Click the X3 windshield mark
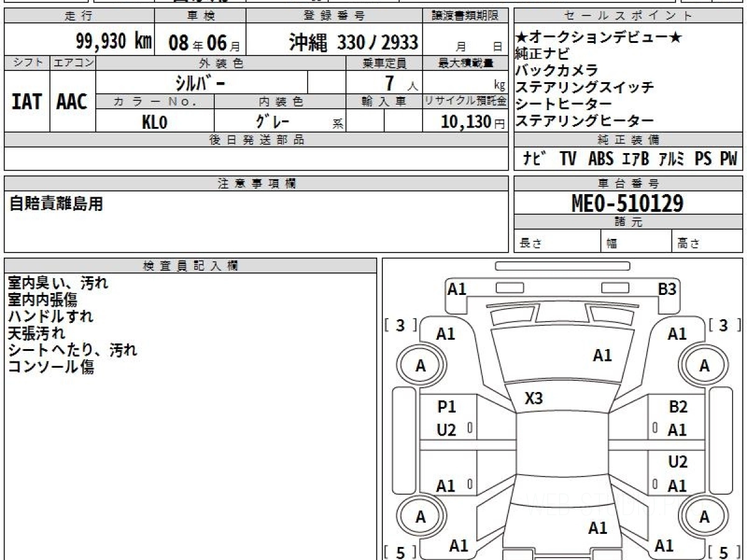This screenshot has width=747, height=560. click(534, 399)
